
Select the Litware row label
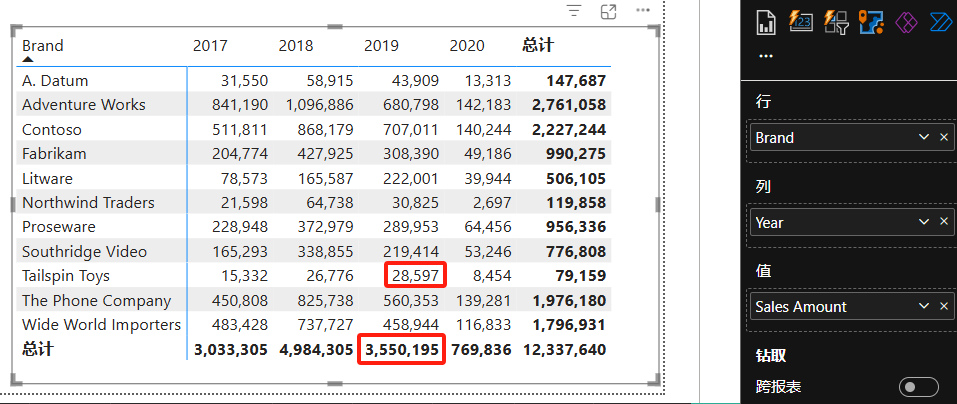click(x=47, y=179)
